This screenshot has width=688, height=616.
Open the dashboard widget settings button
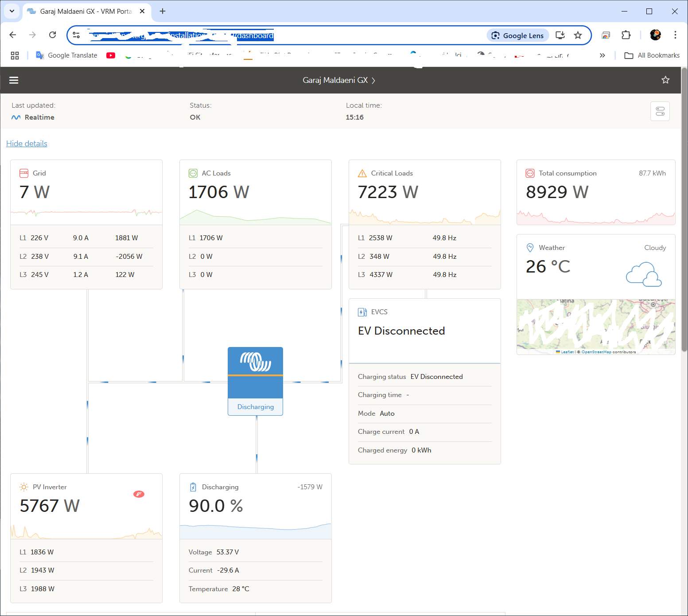coord(660,111)
